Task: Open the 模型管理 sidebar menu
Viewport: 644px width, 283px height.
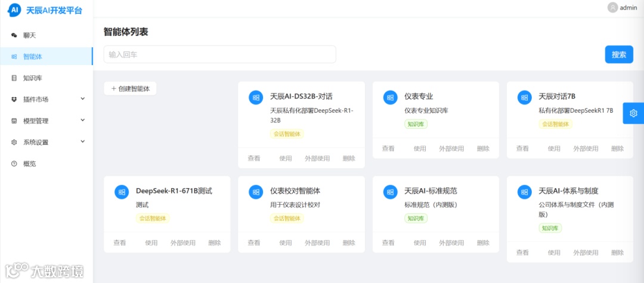Action: pos(47,121)
